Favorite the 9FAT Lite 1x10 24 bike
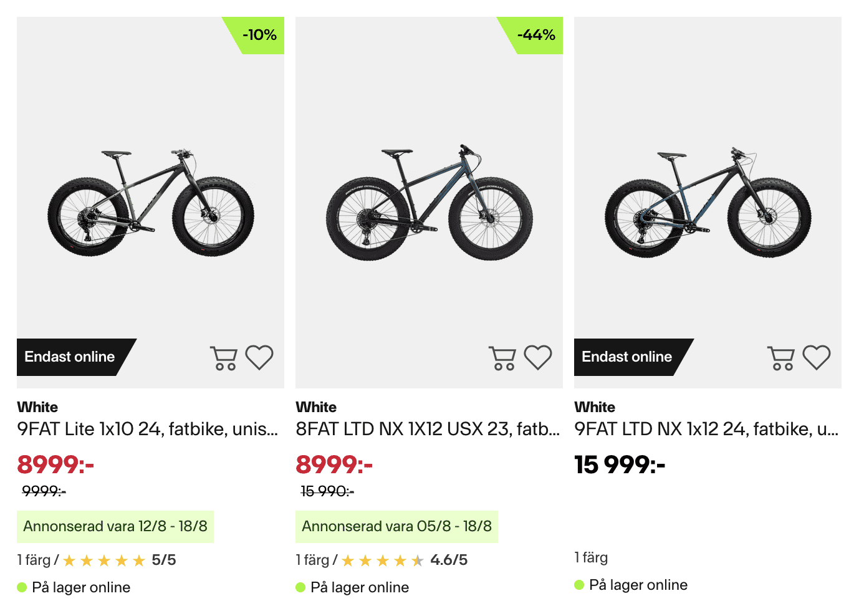864x616 pixels. [x=259, y=357]
